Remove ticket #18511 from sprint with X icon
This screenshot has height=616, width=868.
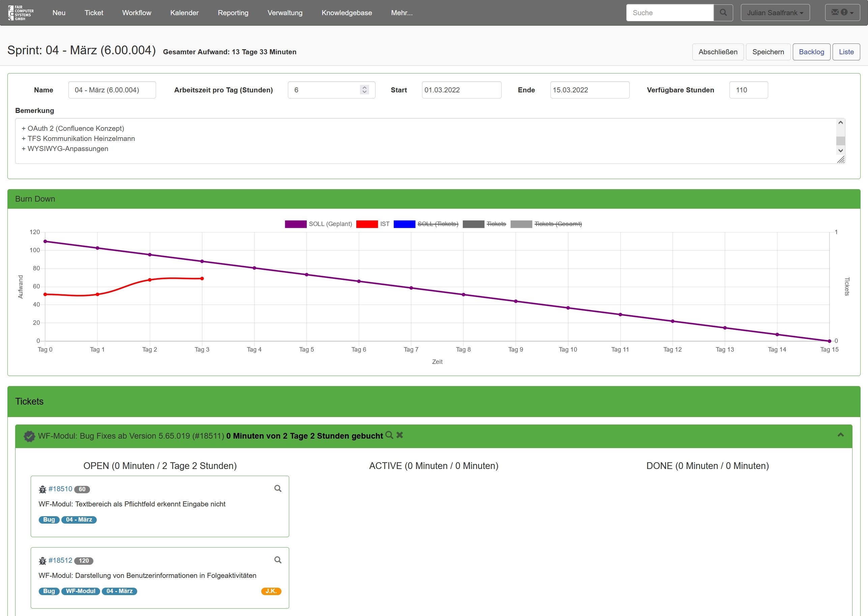(x=399, y=435)
